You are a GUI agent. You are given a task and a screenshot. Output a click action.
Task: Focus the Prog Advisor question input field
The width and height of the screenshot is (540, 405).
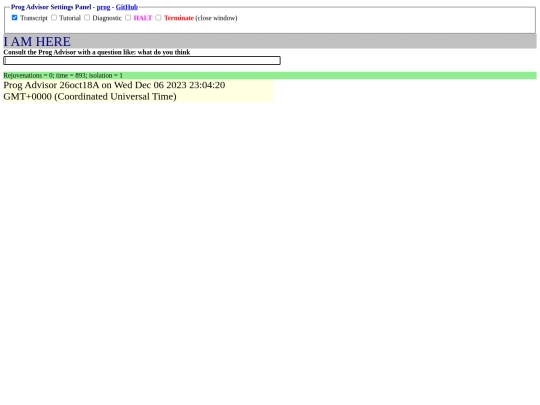[142, 61]
